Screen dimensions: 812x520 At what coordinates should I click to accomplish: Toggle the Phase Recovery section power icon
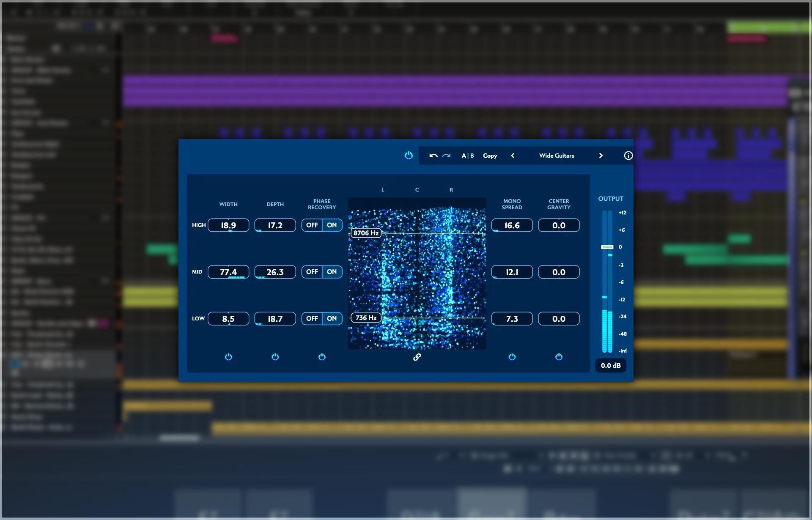click(x=322, y=357)
